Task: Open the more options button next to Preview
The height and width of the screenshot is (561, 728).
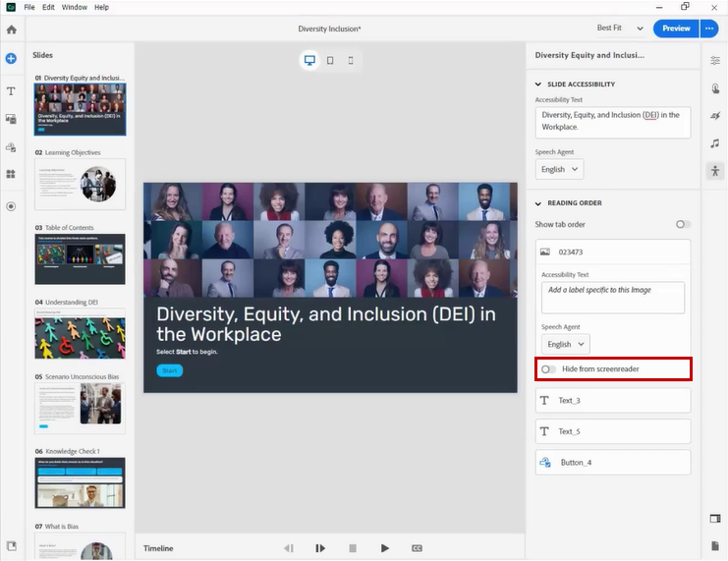Action: (x=709, y=28)
